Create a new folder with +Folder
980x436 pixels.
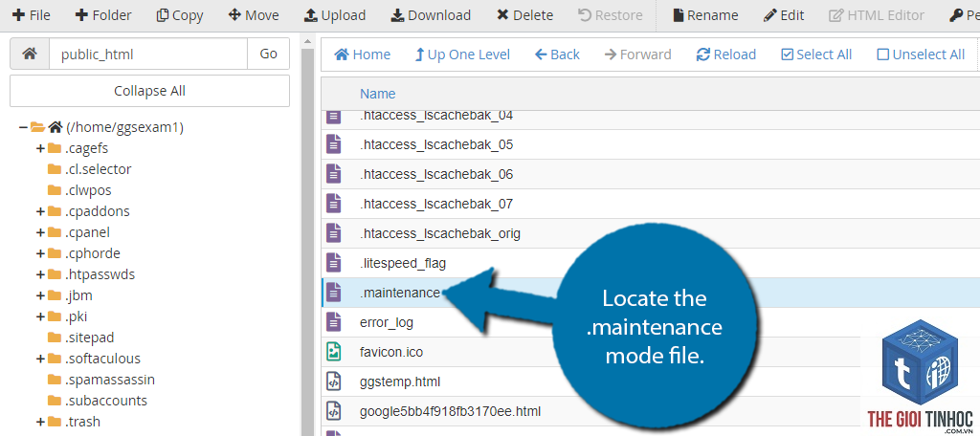click(x=103, y=15)
